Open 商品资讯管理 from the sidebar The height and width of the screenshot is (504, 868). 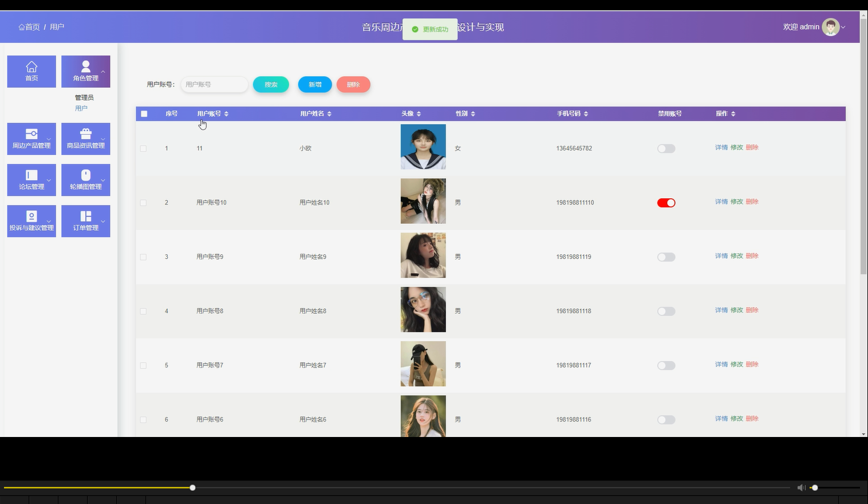[85, 139]
